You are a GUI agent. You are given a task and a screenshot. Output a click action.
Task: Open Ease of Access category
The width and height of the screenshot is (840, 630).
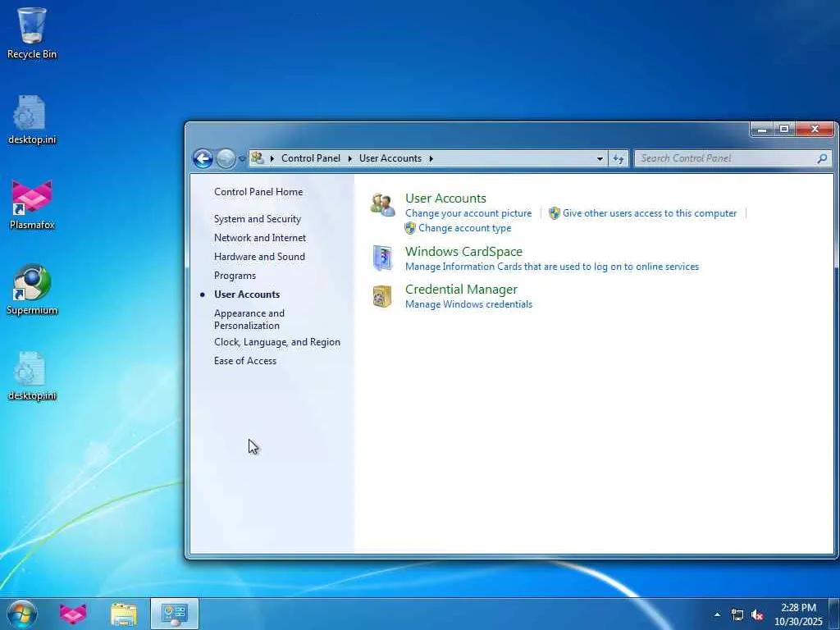(x=244, y=361)
